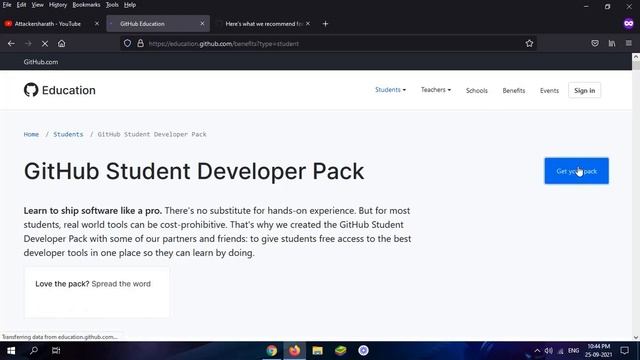Open the View menu

pyautogui.click(x=37, y=5)
